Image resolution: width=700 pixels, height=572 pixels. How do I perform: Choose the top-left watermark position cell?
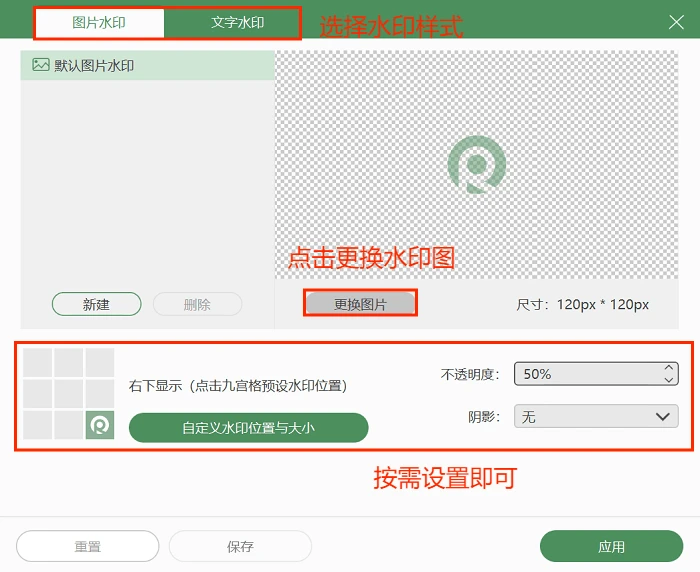[x=38, y=363]
